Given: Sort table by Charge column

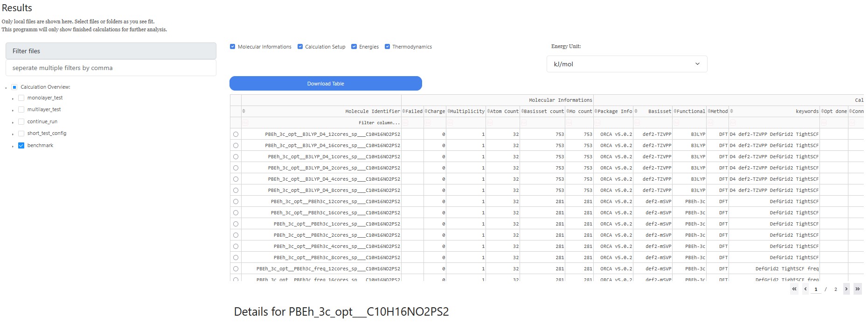Looking at the screenshot, I should [x=426, y=111].
